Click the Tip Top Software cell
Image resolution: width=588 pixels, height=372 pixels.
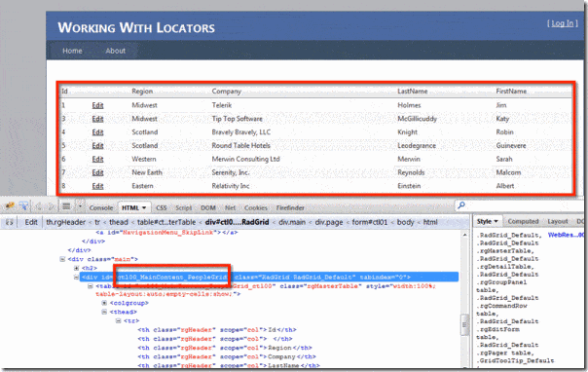point(237,119)
